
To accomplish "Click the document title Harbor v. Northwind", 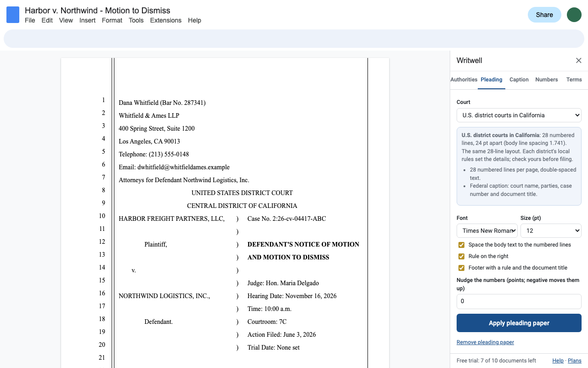I will coord(97,10).
